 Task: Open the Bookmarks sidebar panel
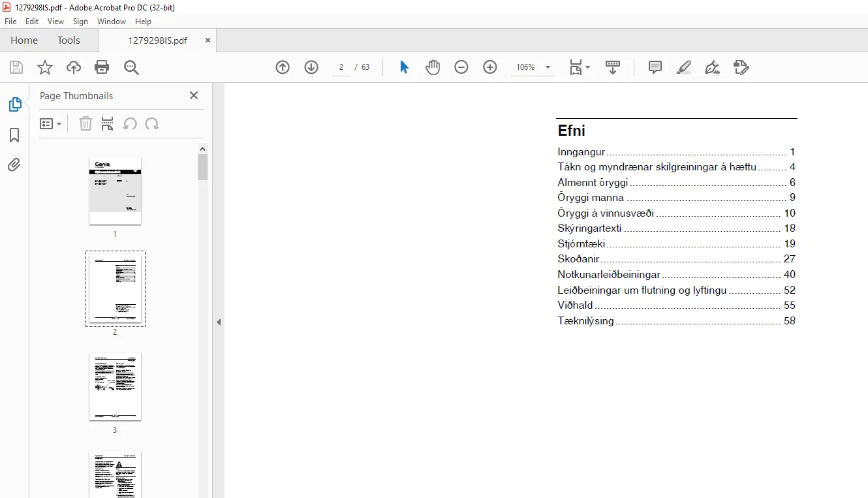click(x=14, y=135)
